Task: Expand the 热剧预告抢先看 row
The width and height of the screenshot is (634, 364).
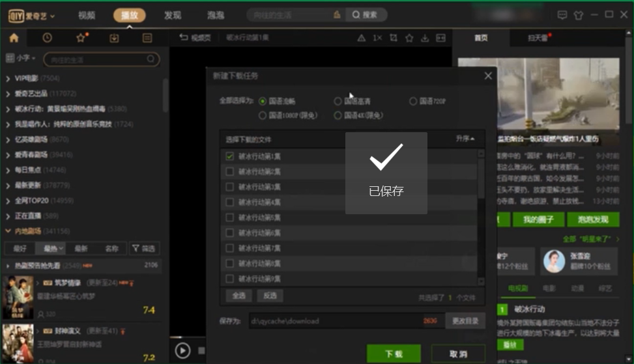Action: pos(8,266)
